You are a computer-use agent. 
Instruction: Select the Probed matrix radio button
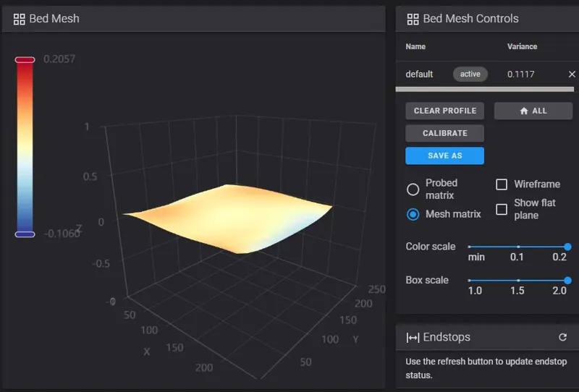point(413,189)
